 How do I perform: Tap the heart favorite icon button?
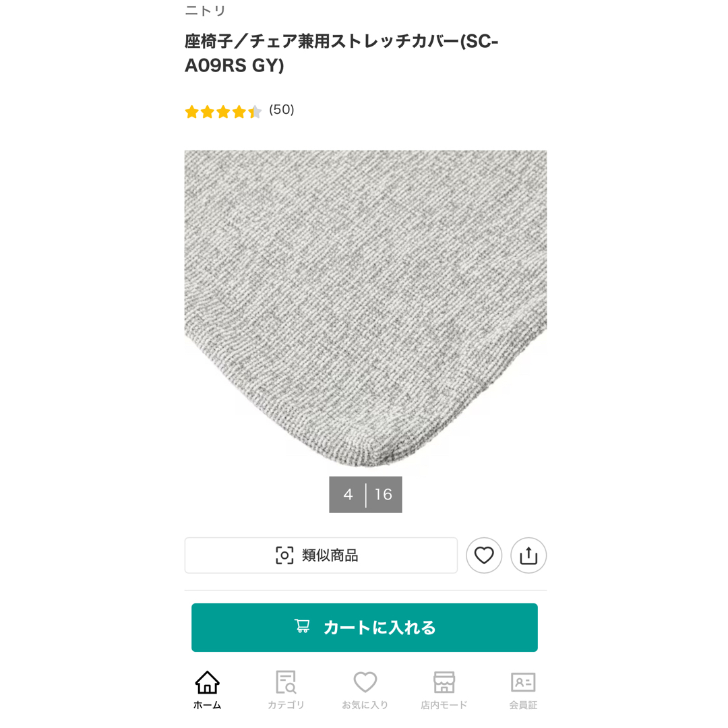tap(484, 555)
